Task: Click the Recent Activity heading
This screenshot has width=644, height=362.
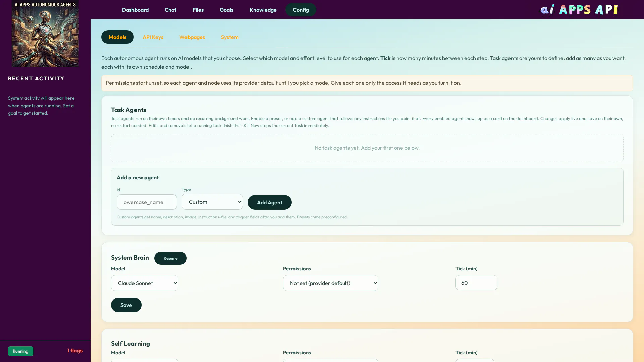Action: click(x=36, y=78)
